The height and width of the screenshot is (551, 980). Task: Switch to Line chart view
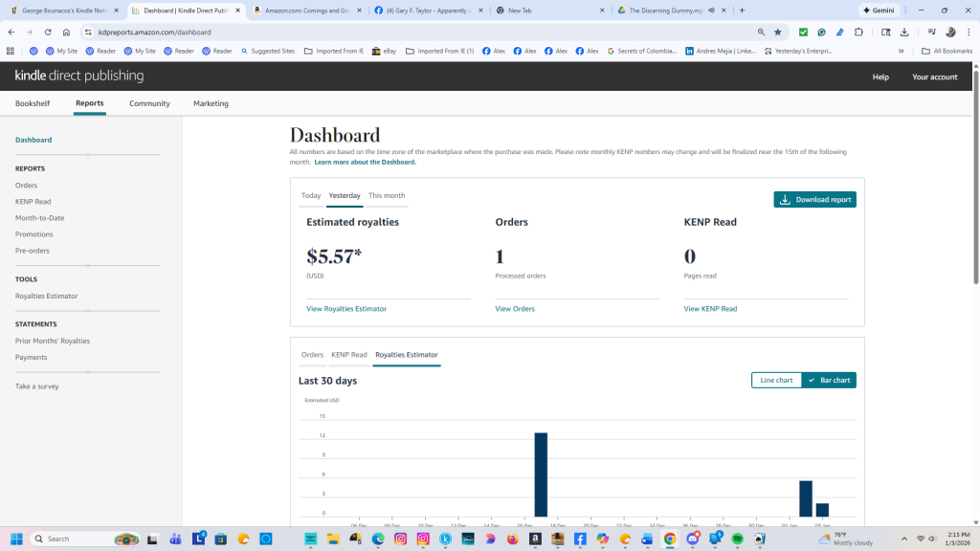776,380
